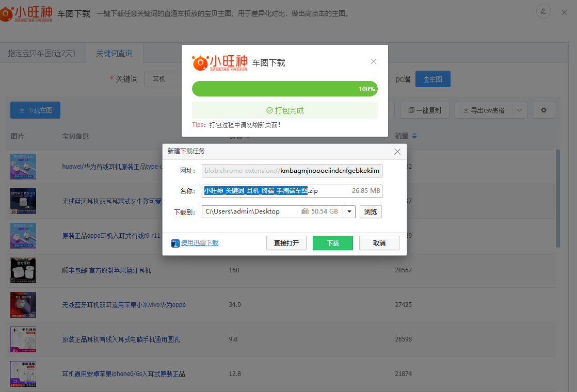Open thumbnail for huawei/华为有线耳机 row
Screen dimensions: 577x392
[x=23, y=167]
